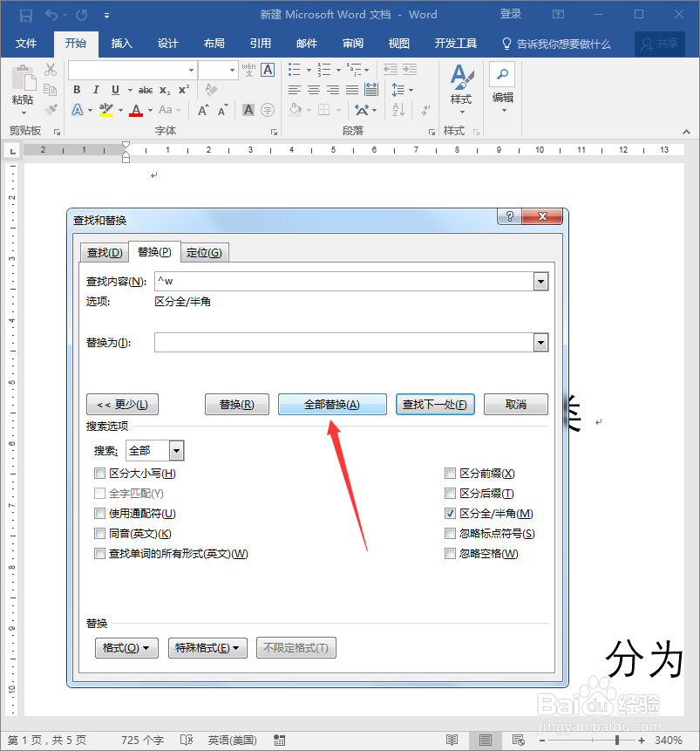Check 使用通配符(U) option
This screenshot has height=751, width=700.
(x=99, y=514)
